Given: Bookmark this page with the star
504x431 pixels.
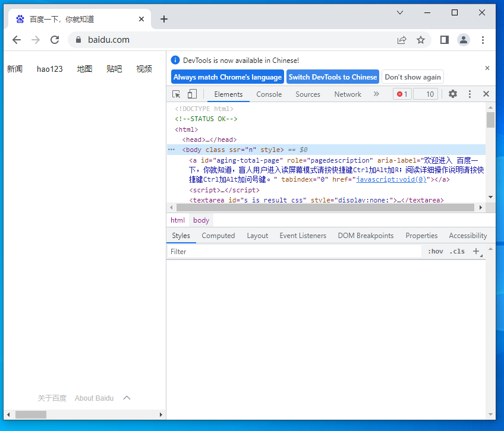Looking at the screenshot, I should pyautogui.click(x=421, y=40).
